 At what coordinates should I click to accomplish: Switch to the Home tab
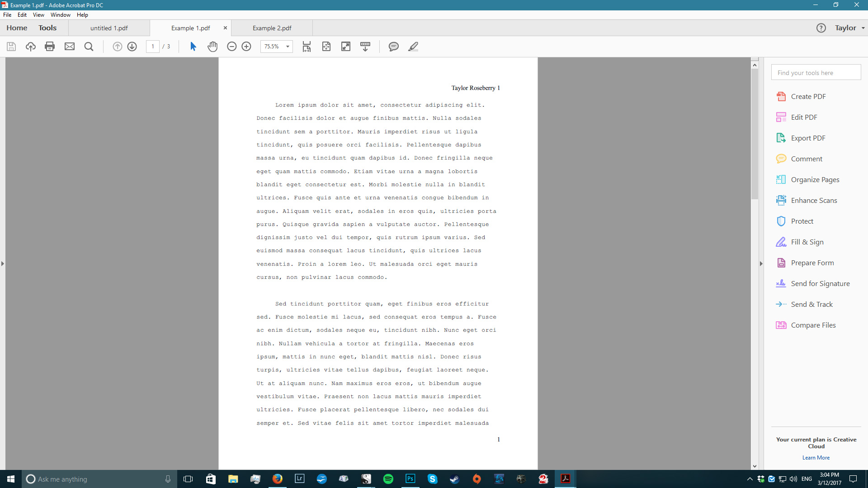(x=17, y=28)
